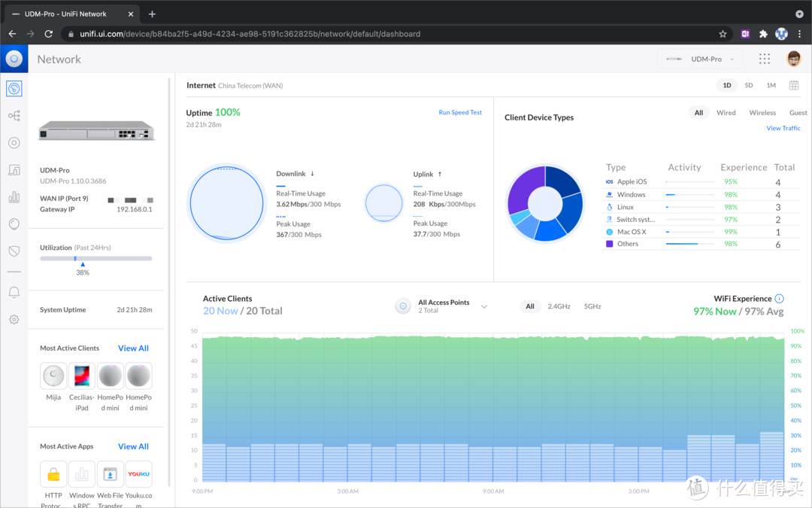Switch to the UDM-Pro - UniFi Network tab
The width and height of the screenshot is (812, 508).
click(72, 14)
